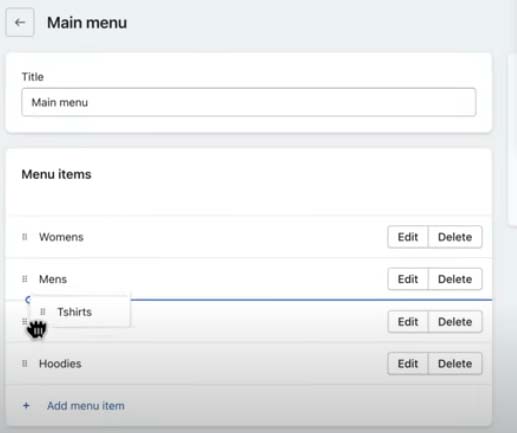
Task: Click the Main menu page heading
Action: [x=87, y=23]
